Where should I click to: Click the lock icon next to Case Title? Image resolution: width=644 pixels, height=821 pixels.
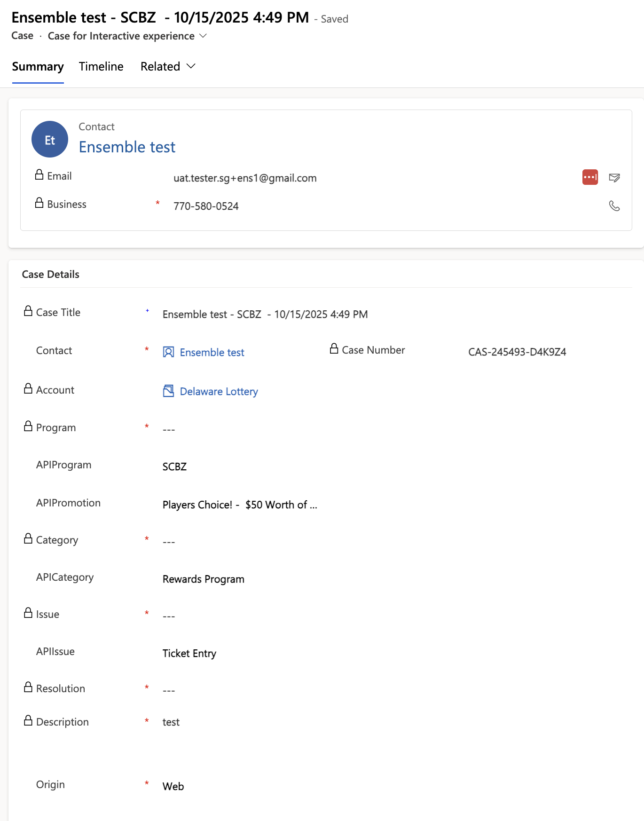(x=28, y=311)
